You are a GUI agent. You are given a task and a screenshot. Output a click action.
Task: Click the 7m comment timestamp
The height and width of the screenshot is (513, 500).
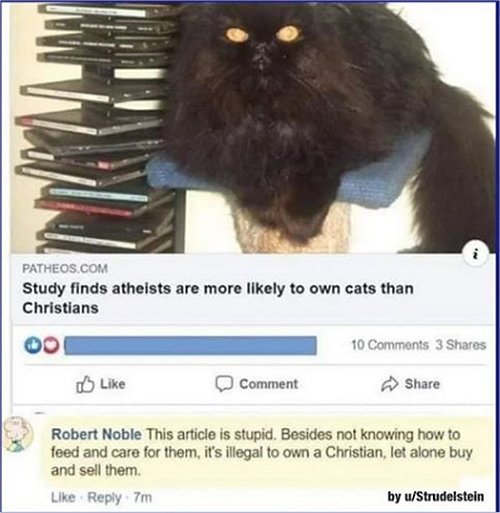click(143, 497)
